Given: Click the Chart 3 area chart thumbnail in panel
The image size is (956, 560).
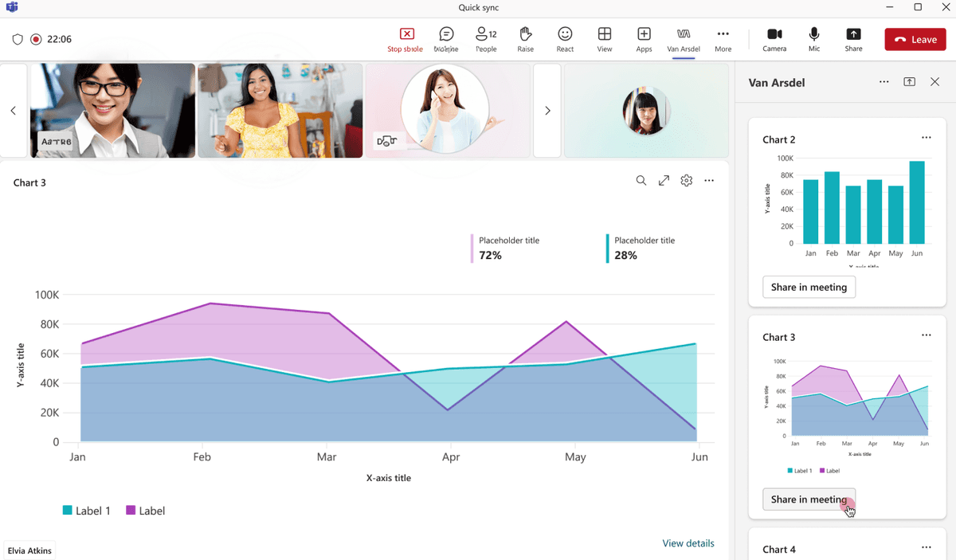Looking at the screenshot, I should coord(847,415).
